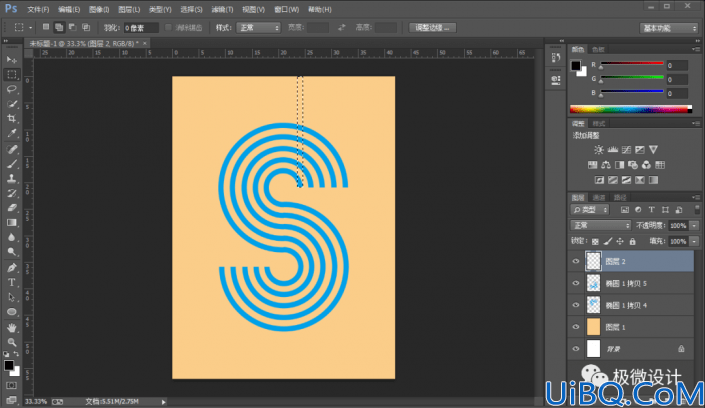Open the 基本功能 workspace dropdown
Viewport: 705px width, 408px height.
pyautogui.click(x=669, y=28)
